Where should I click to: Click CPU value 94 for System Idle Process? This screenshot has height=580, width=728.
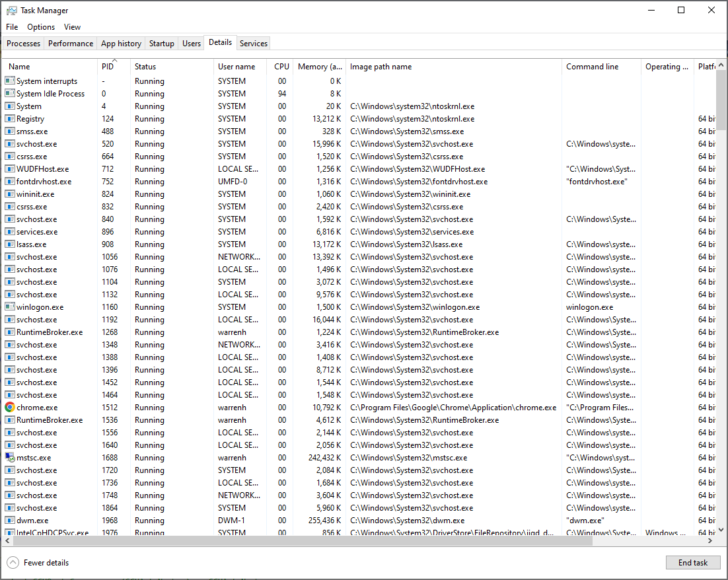tap(282, 93)
